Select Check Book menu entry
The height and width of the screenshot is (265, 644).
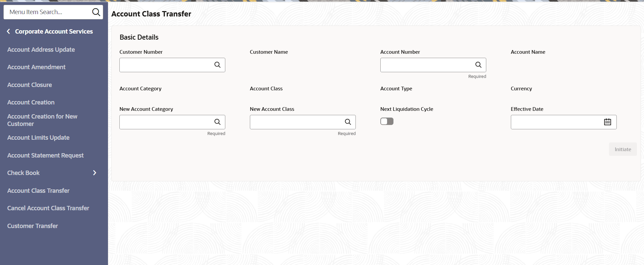click(x=24, y=173)
